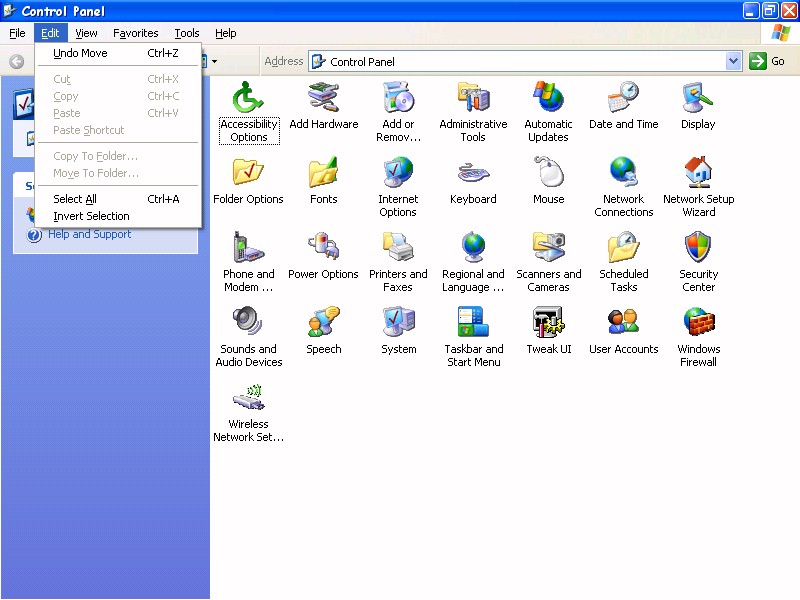Open the Administrative Tools icon
Image resolution: width=800 pixels, height=600 pixels.
click(473, 96)
